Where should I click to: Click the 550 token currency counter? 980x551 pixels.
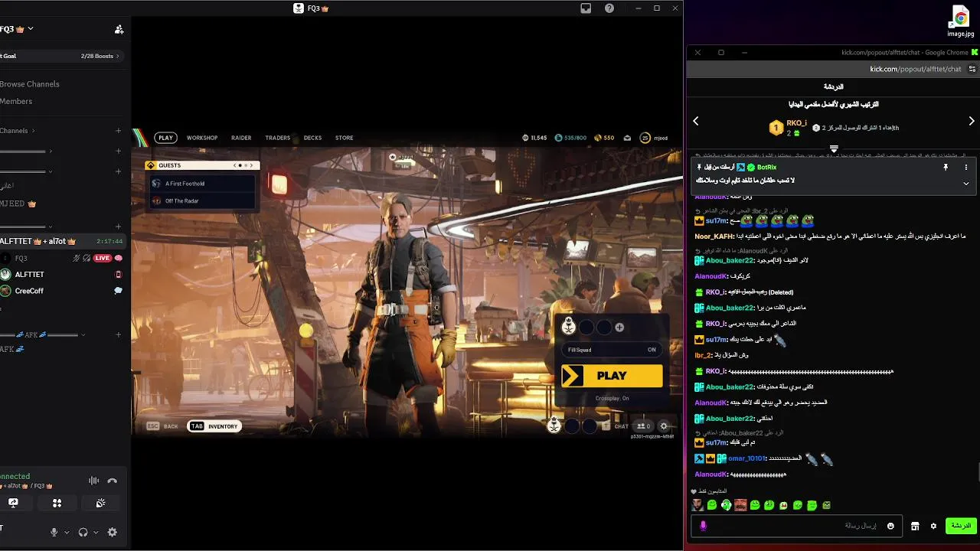click(605, 138)
